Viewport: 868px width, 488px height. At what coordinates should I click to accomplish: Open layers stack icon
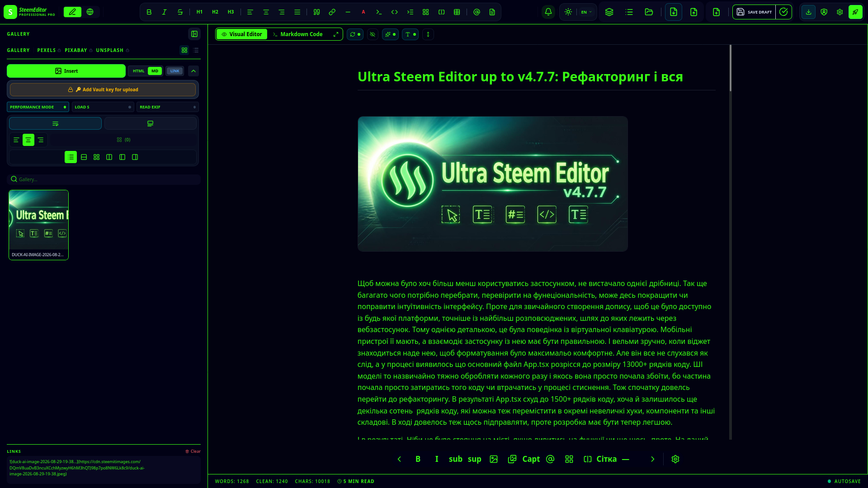(609, 12)
